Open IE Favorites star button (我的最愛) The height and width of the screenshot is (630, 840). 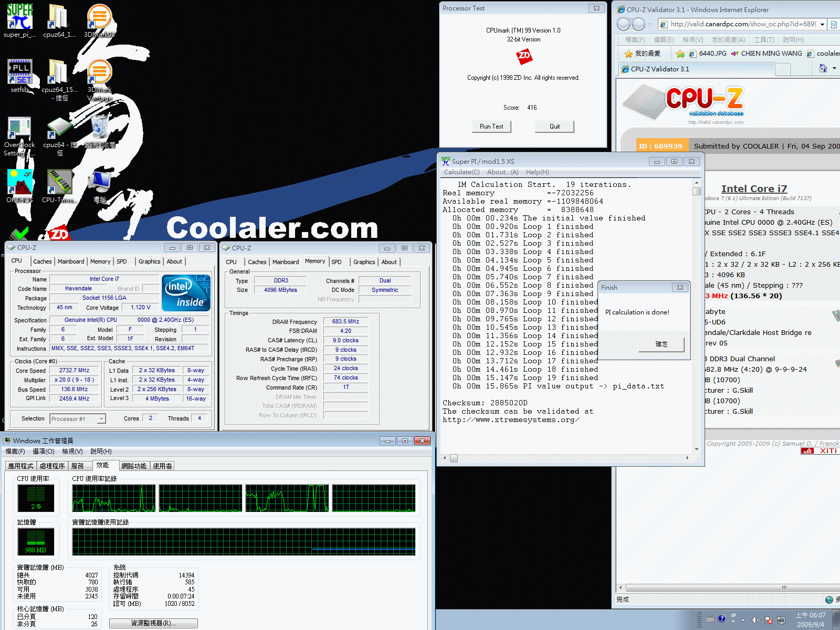click(x=643, y=54)
